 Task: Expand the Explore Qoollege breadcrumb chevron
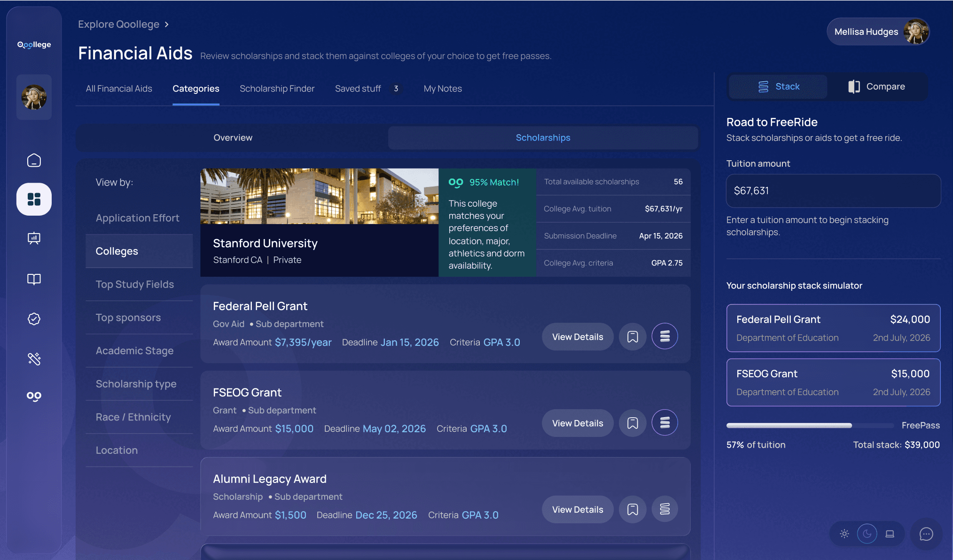(167, 24)
